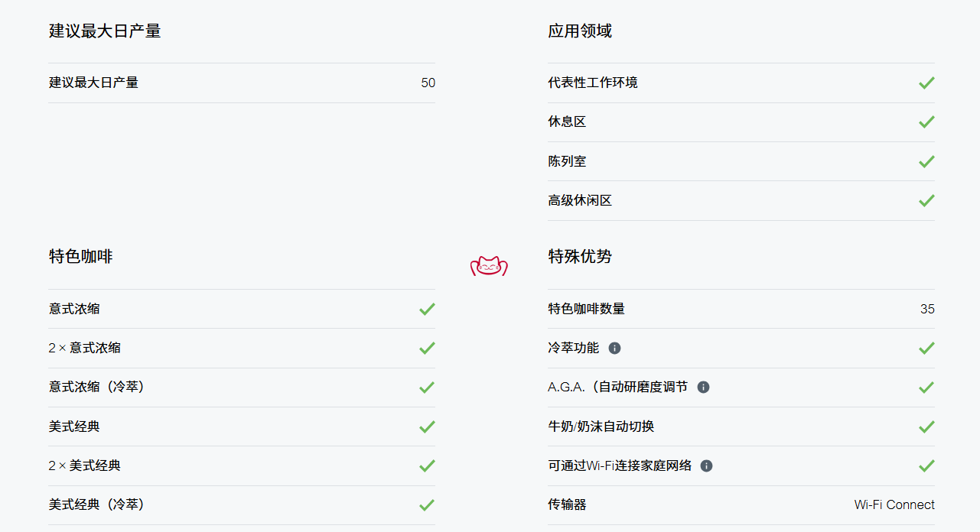Click the 应用领域 heading
This screenshot has height=532, width=980.
tap(580, 31)
